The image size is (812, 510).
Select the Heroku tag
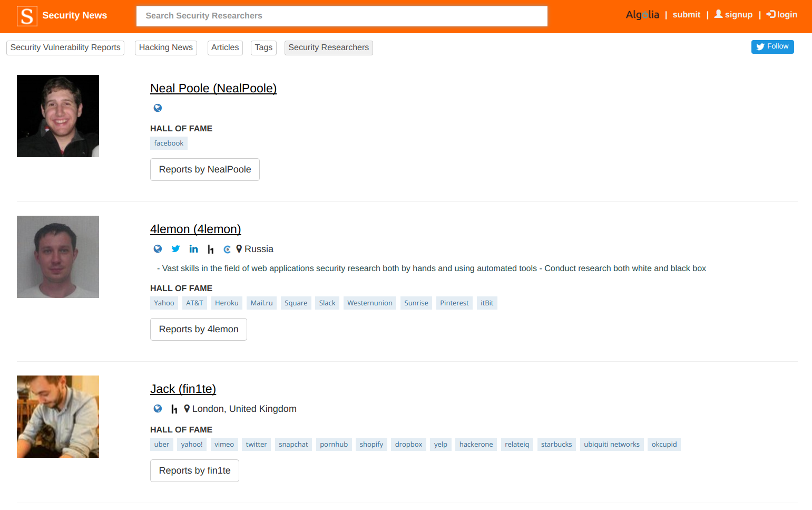[x=227, y=303]
